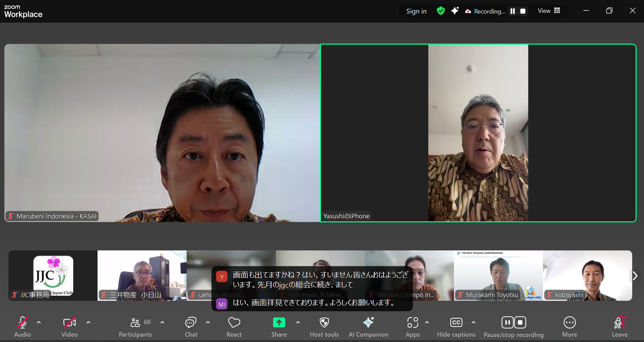This screenshot has width=644, height=342.
Task: Select the 三井物産 小日山 participant tile
Action: 142,275
